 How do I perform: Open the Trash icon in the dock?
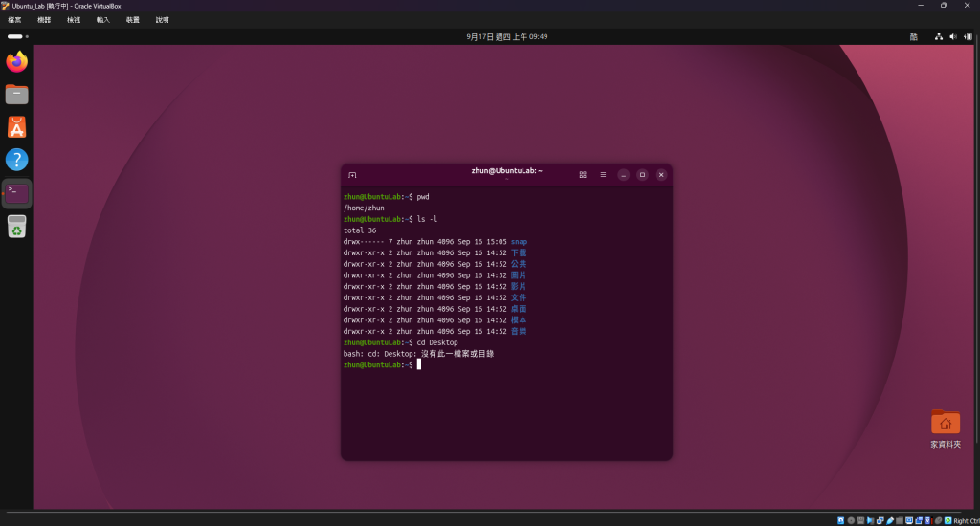[x=17, y=227]
